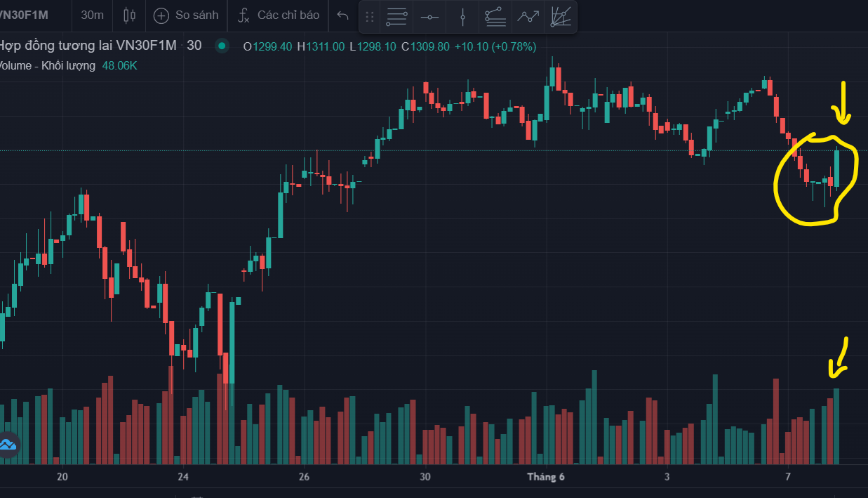The image size is (868, 498).
Task: Open the candlestick chart style selector
Action: (x=129, y=15)
